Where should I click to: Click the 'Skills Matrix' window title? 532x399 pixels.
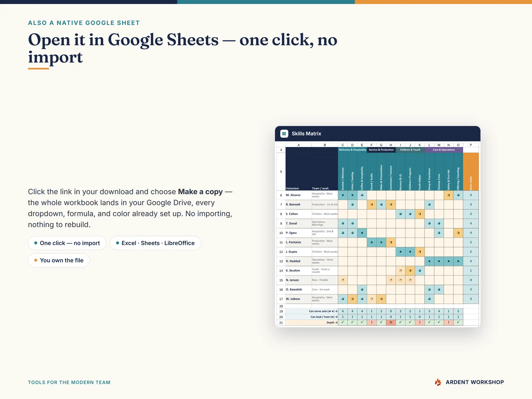coord(307,134)
